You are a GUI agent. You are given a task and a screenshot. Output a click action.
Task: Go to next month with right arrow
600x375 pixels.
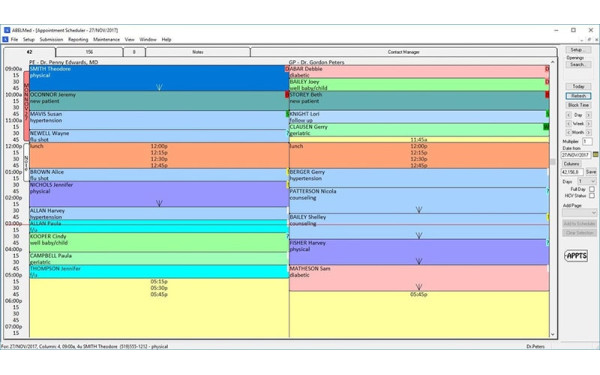[589, 132]
